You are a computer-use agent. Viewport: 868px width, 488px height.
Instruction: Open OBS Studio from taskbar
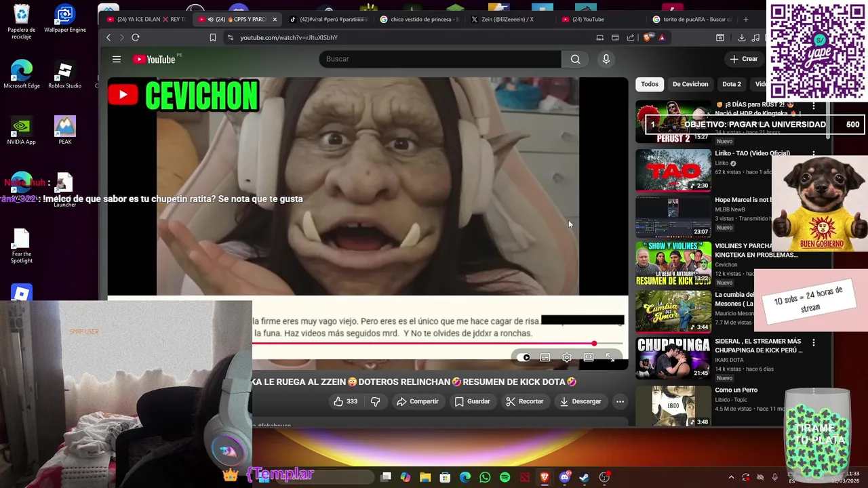point(604,477)
